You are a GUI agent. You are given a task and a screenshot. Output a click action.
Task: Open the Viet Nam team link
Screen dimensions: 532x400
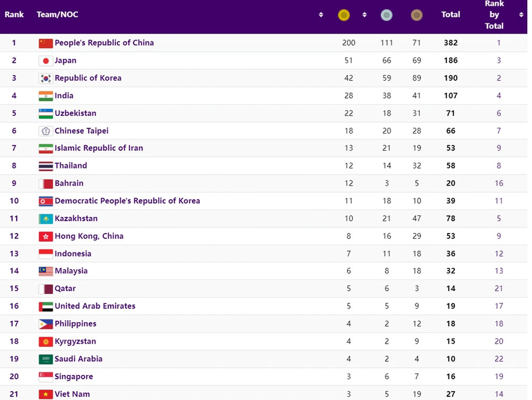[x=72, y=394]
